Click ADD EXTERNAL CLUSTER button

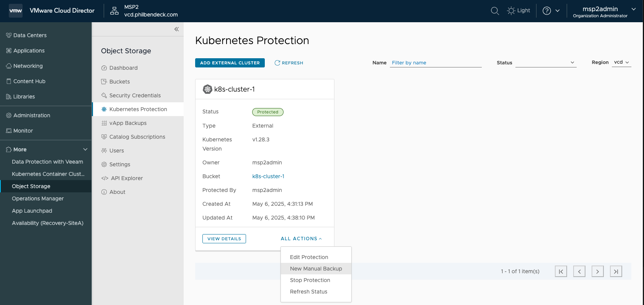230,63
